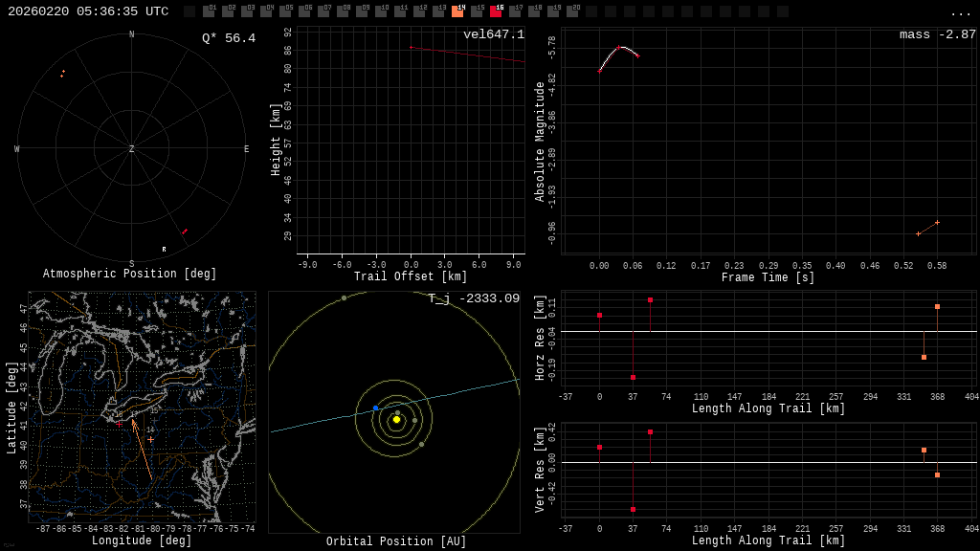Click Horz Res red marker at 0 km
The height and width of the screenshot is (551, 980).
[x=599, y=316]
